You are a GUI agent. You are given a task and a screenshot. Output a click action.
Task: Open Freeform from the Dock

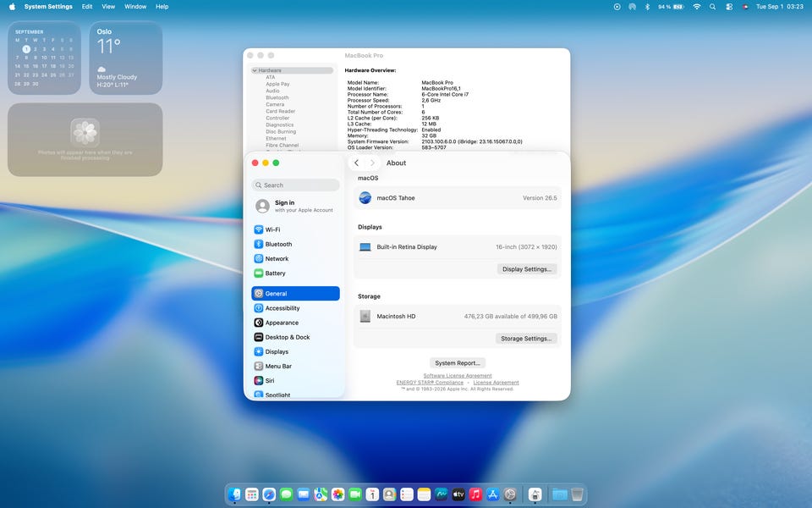tap(442, 494)
